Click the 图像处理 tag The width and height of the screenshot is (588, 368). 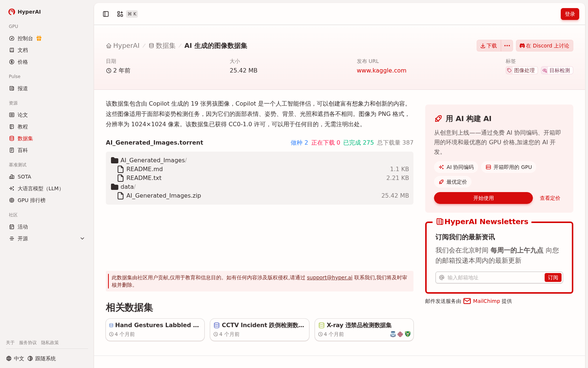[x=521, y=70]
